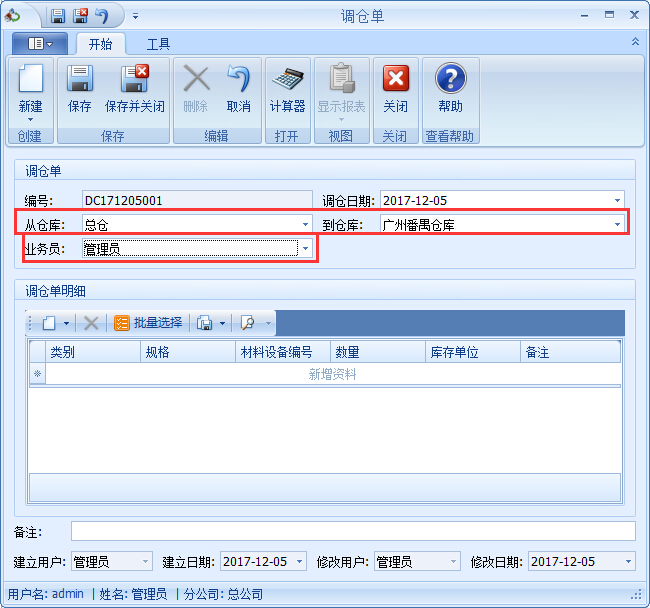Click the 批量选择 (Batch select) button

(149, 323)
